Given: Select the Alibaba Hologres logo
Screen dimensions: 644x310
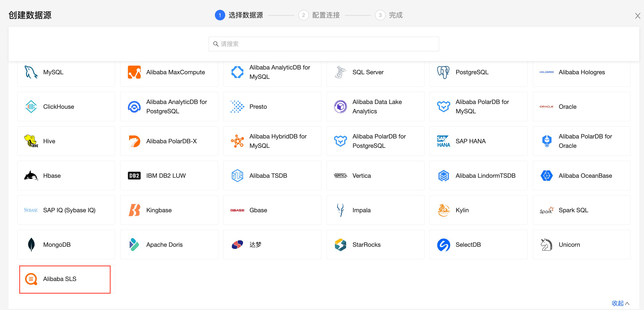Looking at the screenshot, I should (x=546, y=72).
